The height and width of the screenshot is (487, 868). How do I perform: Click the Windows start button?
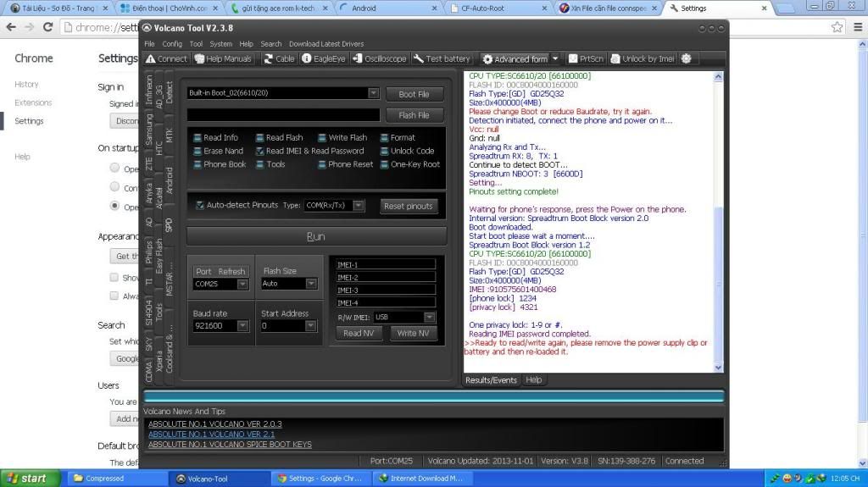coord(31,479)
